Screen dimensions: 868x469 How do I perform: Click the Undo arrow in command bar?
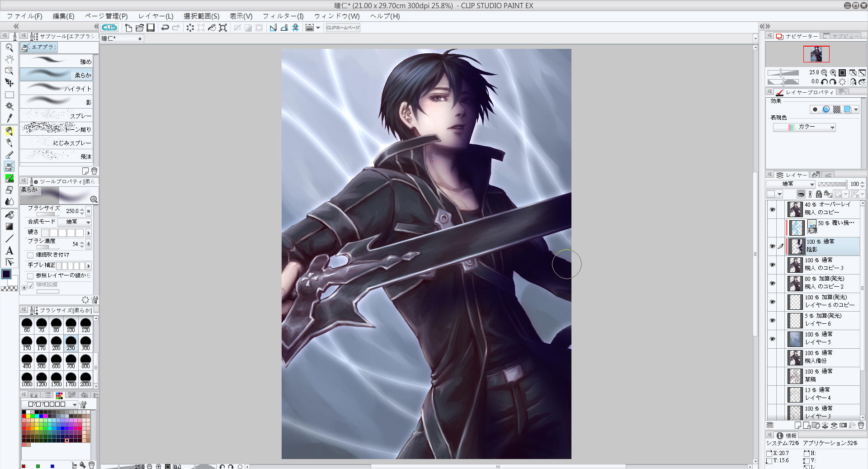[165, 28]
